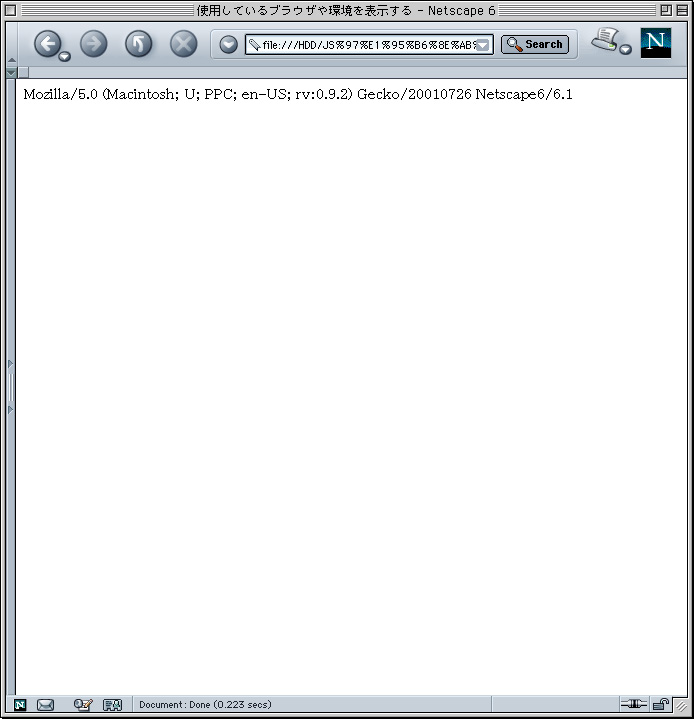The height and width of the screenshot is (719, 694).
Task: Focus the file:///HDD URL address field
Action: pos(368,44)
